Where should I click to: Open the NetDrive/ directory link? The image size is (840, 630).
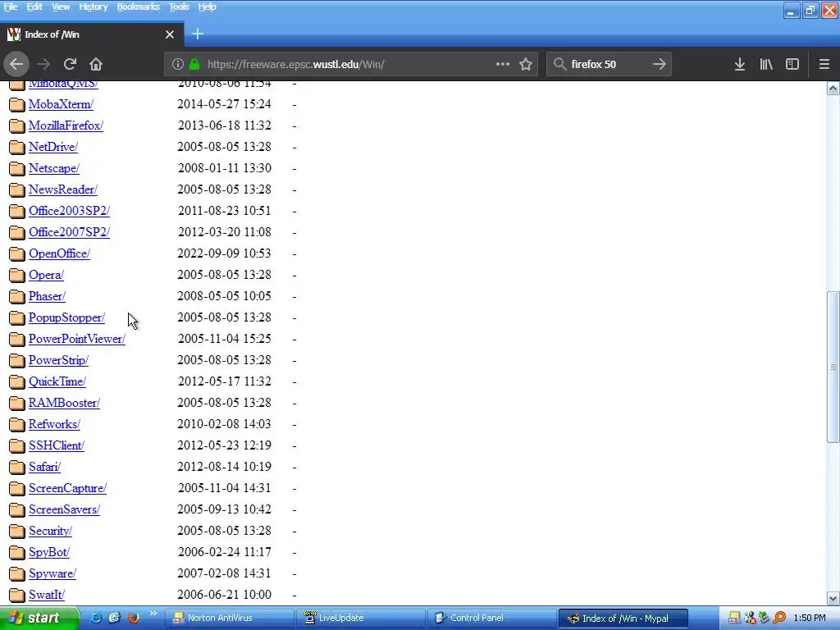(53, 147)
